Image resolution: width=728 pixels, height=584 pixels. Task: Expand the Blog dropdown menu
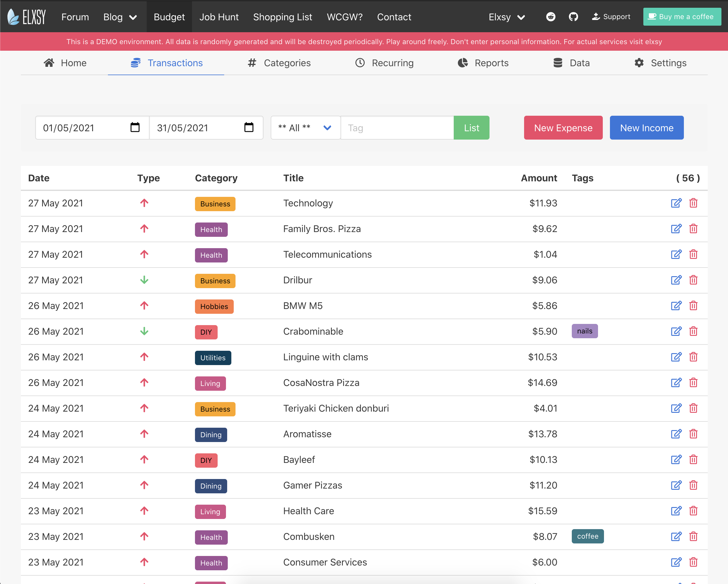coord(120,17)
